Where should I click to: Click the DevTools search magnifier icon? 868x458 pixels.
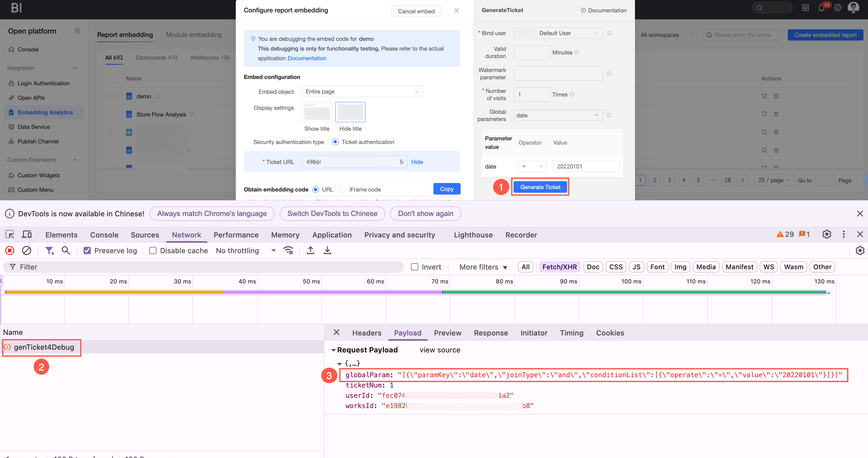pos(66,250)
